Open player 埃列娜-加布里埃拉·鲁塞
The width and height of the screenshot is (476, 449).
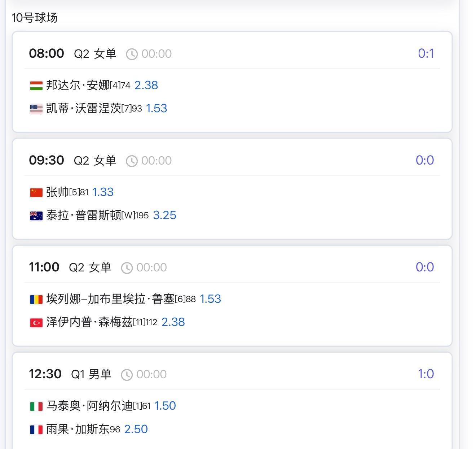click(x=110, y=299)
